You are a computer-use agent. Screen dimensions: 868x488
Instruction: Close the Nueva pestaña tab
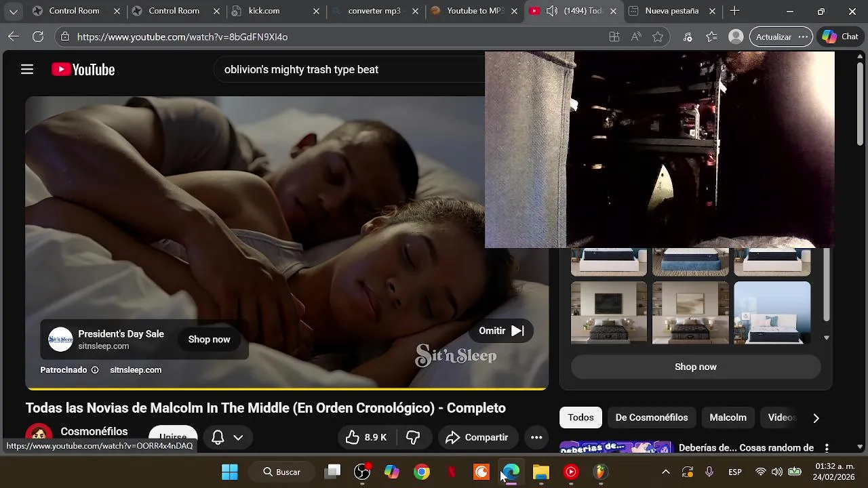coord(712,11)
